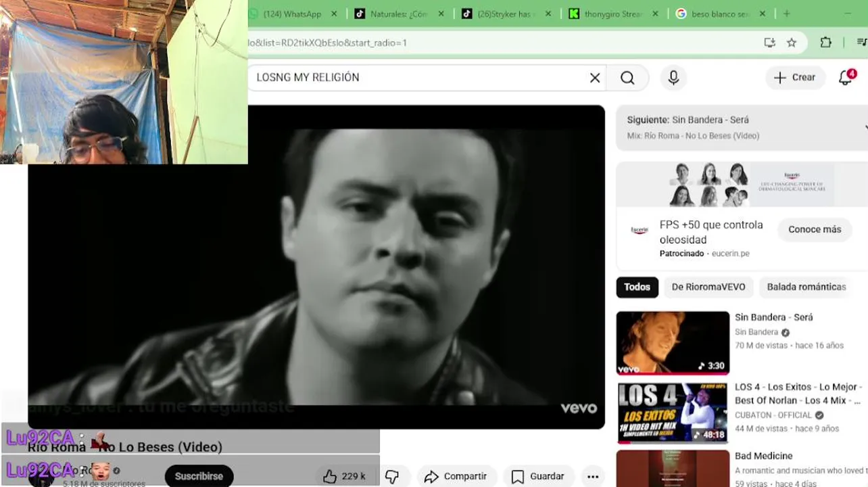
Task: Open the Sin Bandera - Será thumbnail
Action: [x=673, y=343]
